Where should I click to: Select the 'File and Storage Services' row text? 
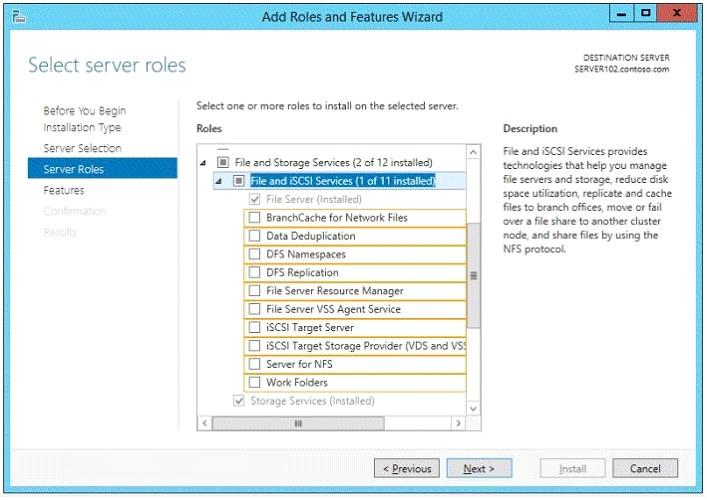pos(334,162)
